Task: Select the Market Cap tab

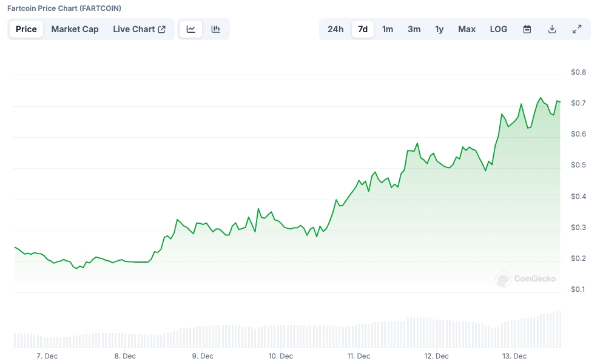Action: tap(75, 29)
